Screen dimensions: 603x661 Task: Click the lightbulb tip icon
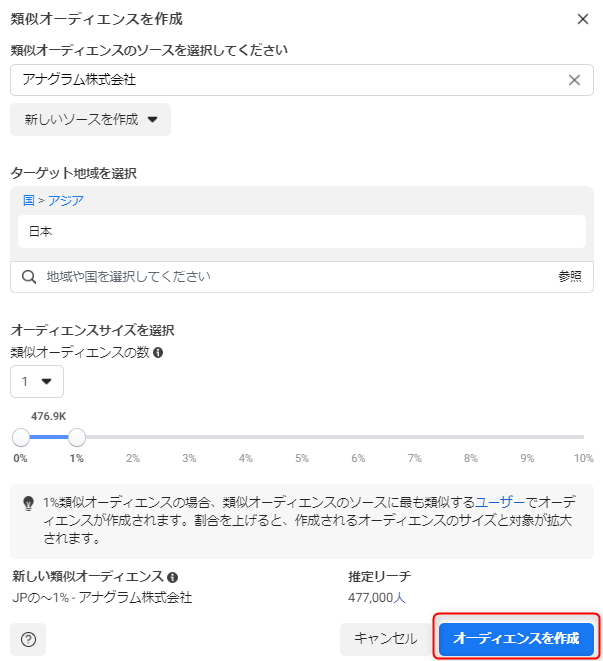pos(28,503)
